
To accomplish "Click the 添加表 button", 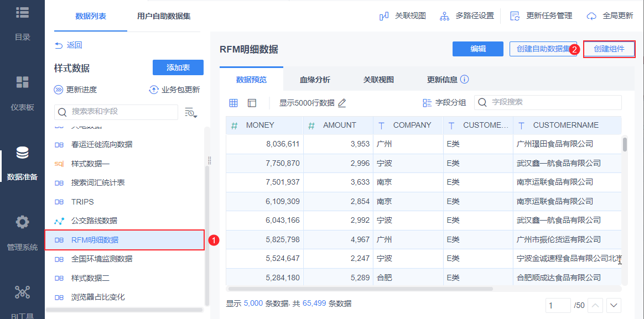I will click(178, 68).
